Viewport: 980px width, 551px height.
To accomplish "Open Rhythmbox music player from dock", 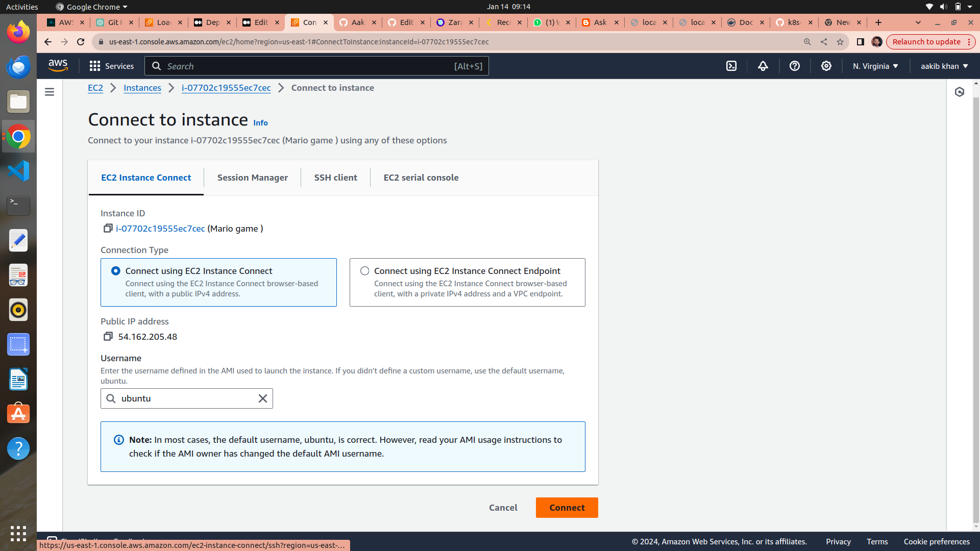I will tap(18, 310).
